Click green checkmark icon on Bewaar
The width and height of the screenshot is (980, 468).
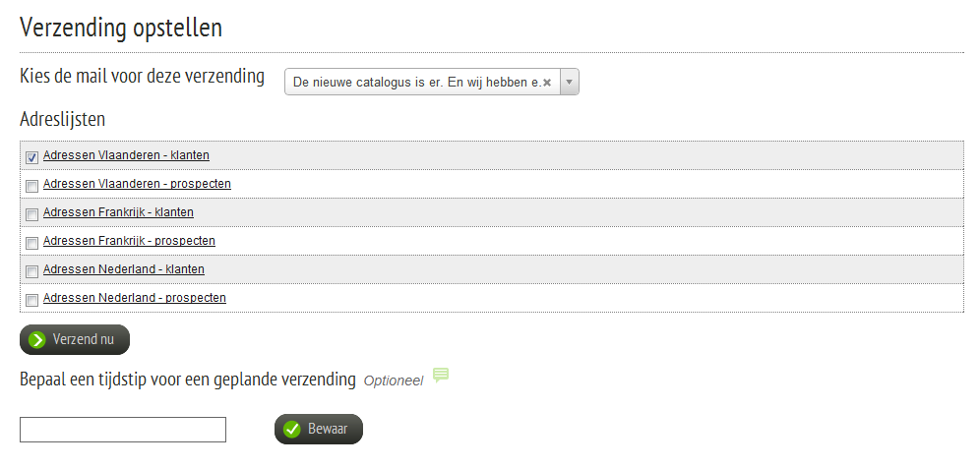(292, 430)
